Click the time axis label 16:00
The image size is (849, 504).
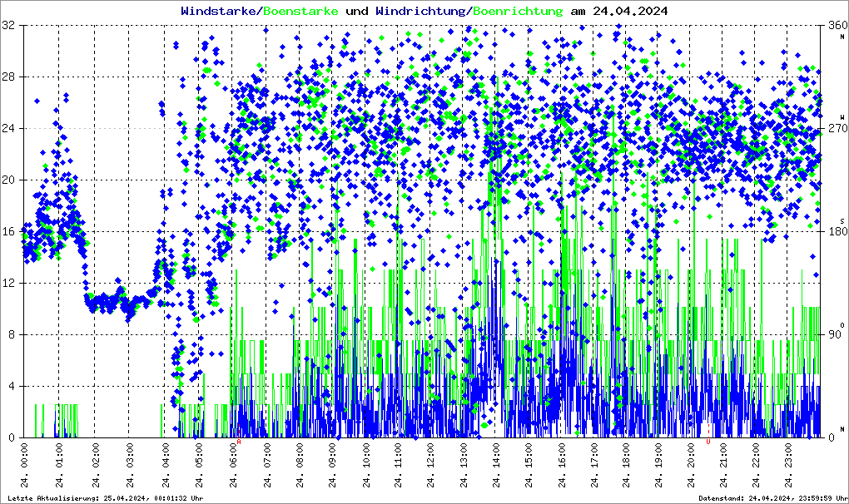562,465
